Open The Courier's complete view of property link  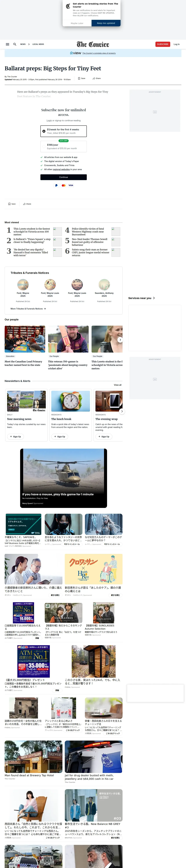click(x=99, y=53)
